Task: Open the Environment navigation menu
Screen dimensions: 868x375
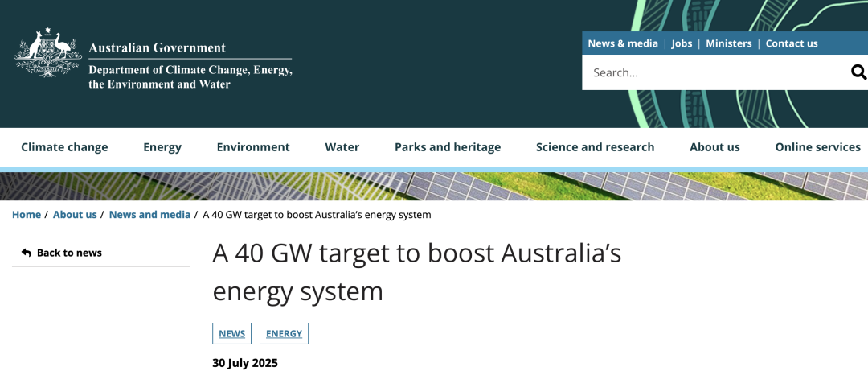Action: point(253,147)
